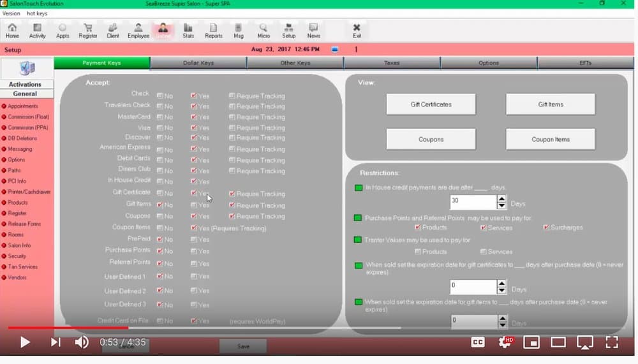This screenshot has height=364, width=638.
Task: Click the highlighted manager icon in toolbar
Action: [163, 31]
